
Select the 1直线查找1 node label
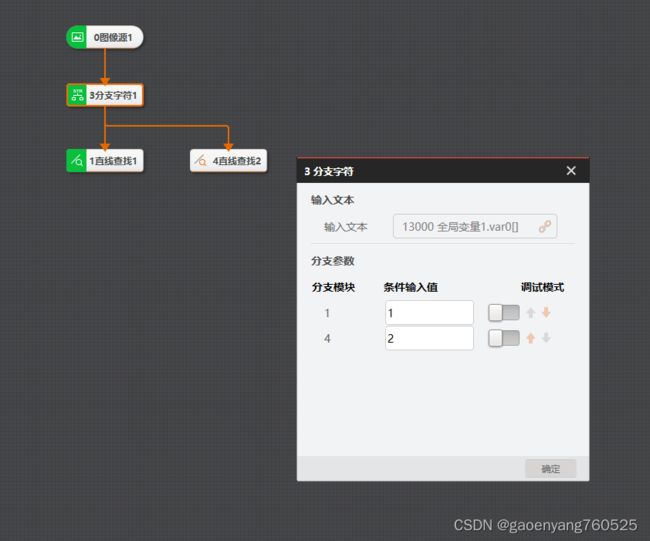click(x=113, y=161)
